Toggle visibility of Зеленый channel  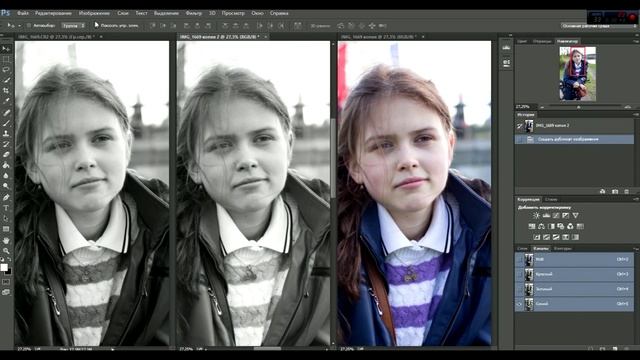(520, 289)
